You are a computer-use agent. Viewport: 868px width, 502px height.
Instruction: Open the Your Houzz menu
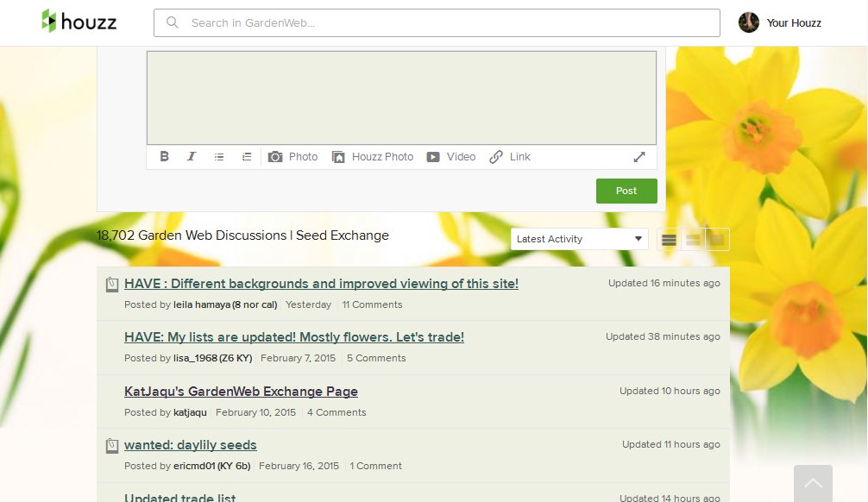pyautogui.click(x=793, y=23)
